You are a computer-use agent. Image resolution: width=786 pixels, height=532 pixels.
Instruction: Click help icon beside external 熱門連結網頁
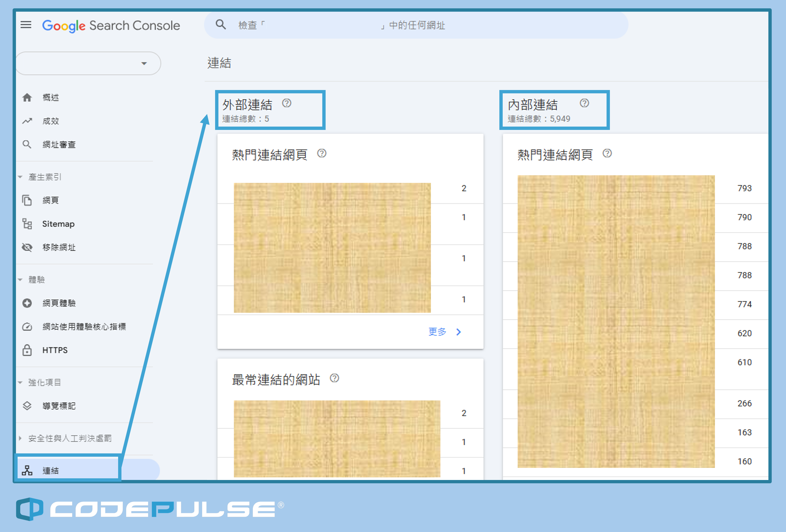point(322,153)
